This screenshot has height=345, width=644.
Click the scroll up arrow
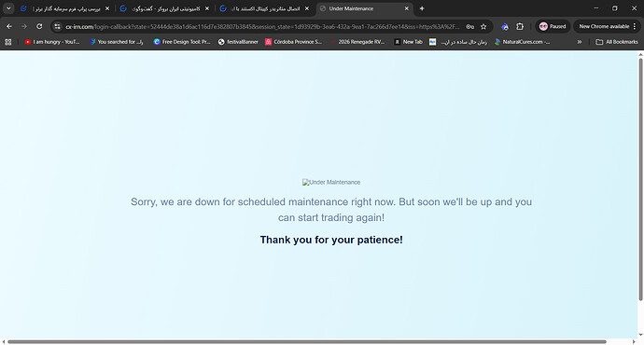coord(640,54)
